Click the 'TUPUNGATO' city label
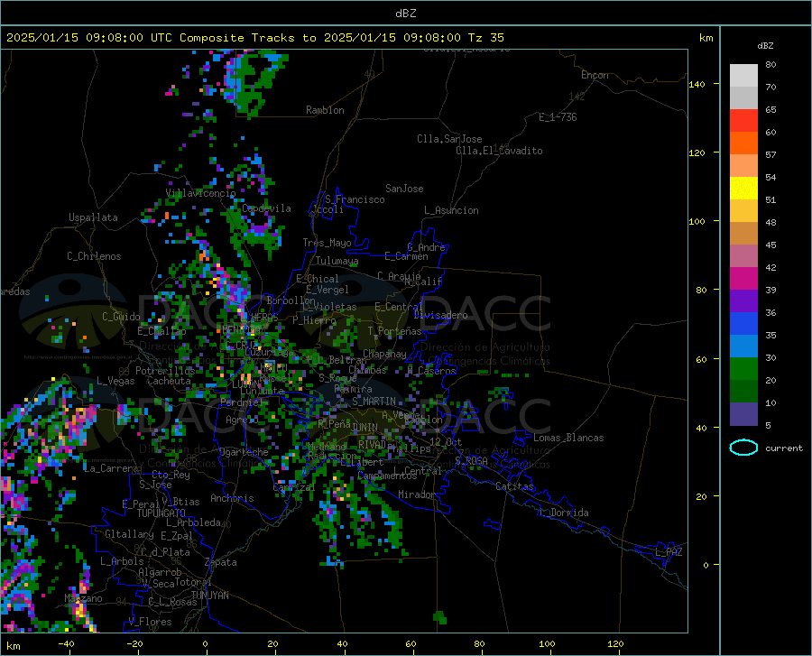This screenshot has width=812, height=656. click(x=161, y=513)
